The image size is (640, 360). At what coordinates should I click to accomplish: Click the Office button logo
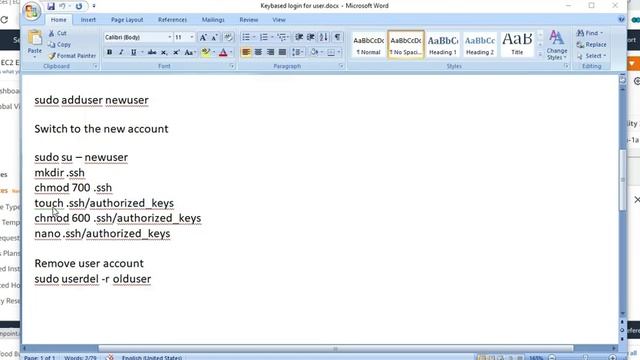[x=32, y=11]
